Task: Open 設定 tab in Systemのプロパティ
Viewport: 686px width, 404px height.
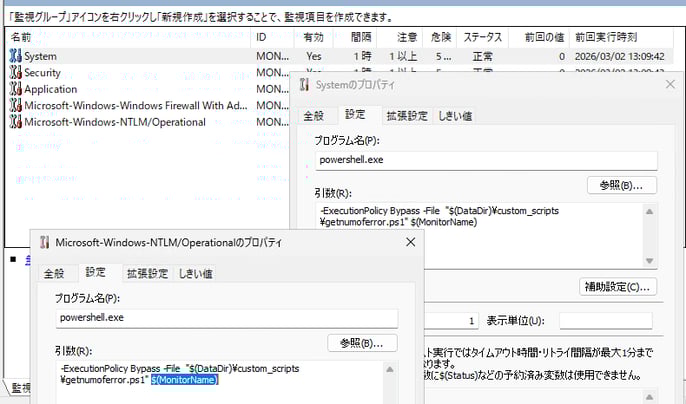Action: pyautogui.click(x=355, y=115)
